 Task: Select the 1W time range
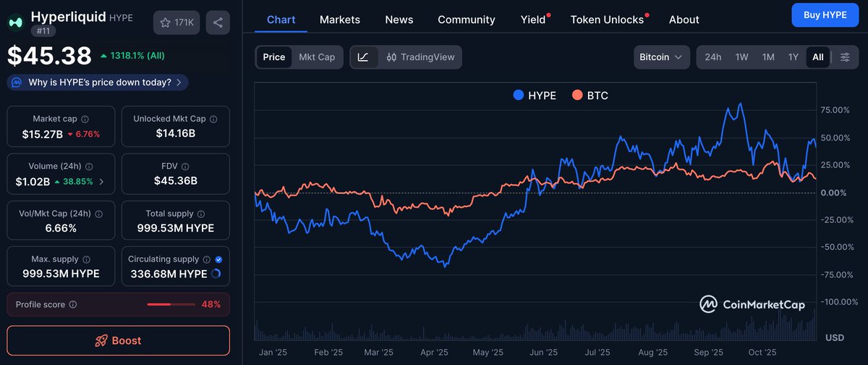741,57
